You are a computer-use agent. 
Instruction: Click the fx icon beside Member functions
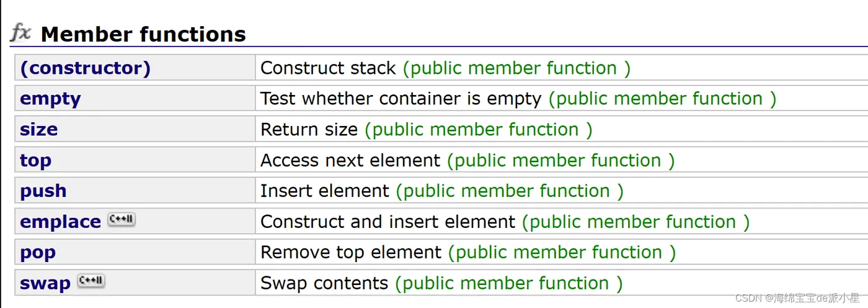20,32
